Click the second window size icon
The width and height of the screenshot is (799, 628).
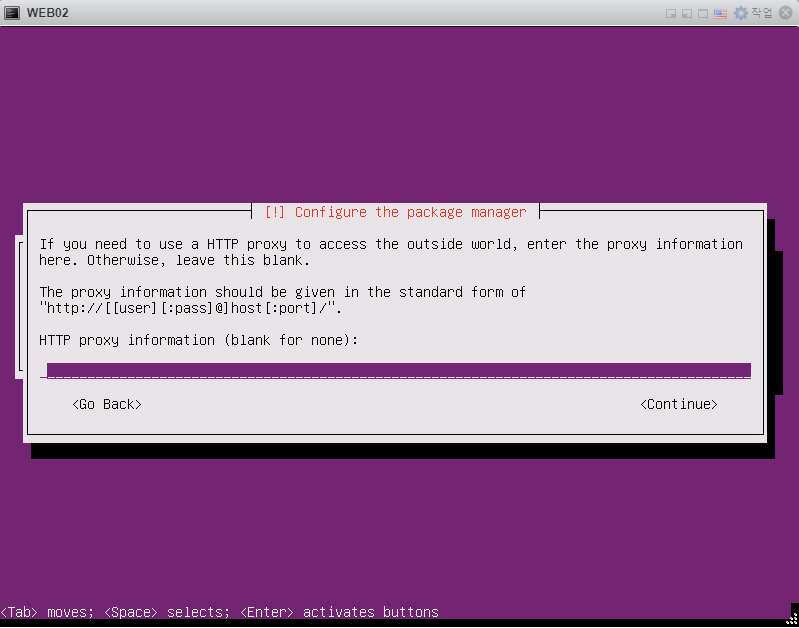[x=687, y=13]
